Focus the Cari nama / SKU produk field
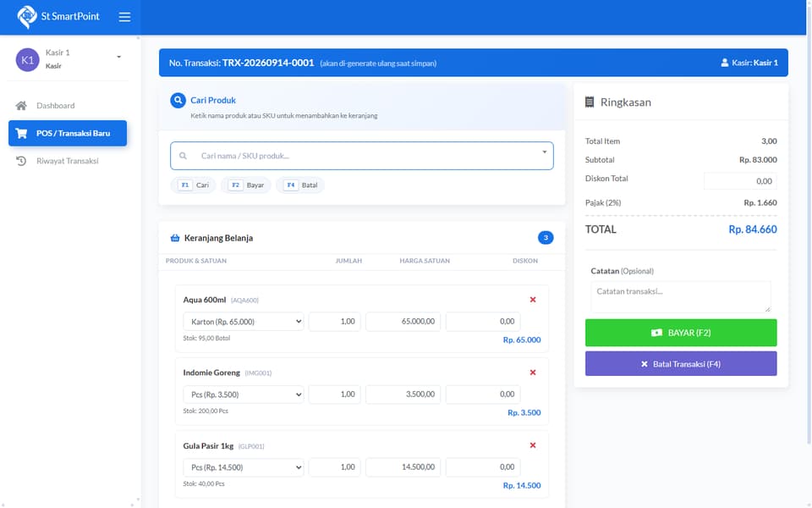Image resolution: width=812 pixels, height=508 pixels. click(361, 156)
